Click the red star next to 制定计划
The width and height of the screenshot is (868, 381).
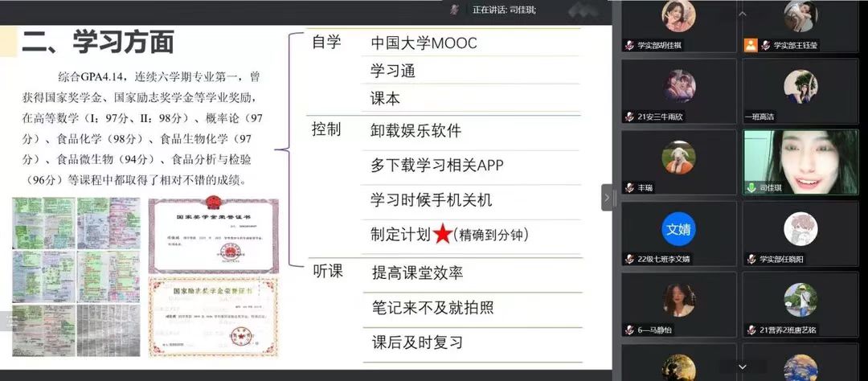coord(442,235)
